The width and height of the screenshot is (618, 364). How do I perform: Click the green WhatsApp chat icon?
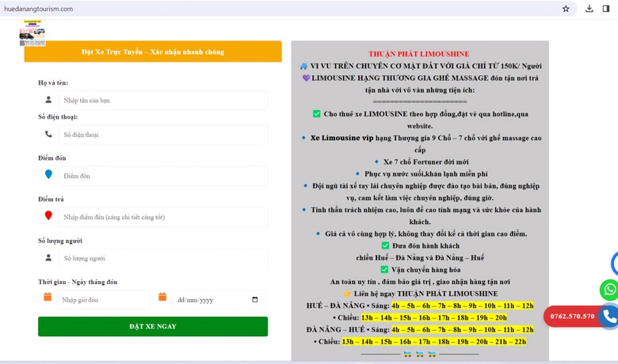tap(608, 290)
